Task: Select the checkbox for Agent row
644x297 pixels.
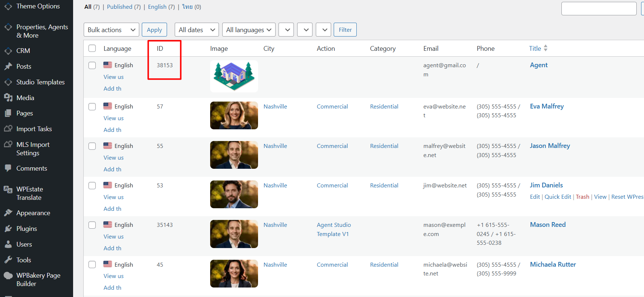Action: pos(92,65)
